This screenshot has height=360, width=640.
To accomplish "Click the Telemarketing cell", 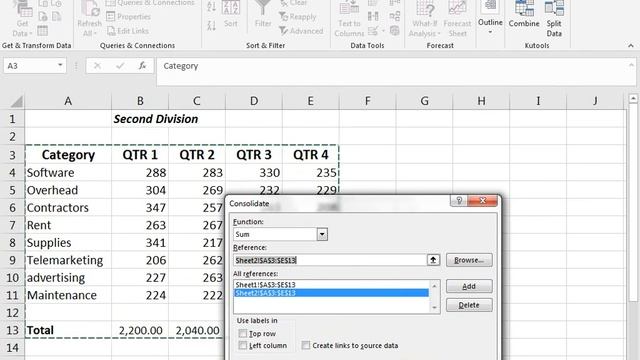I will pos(68,260).
